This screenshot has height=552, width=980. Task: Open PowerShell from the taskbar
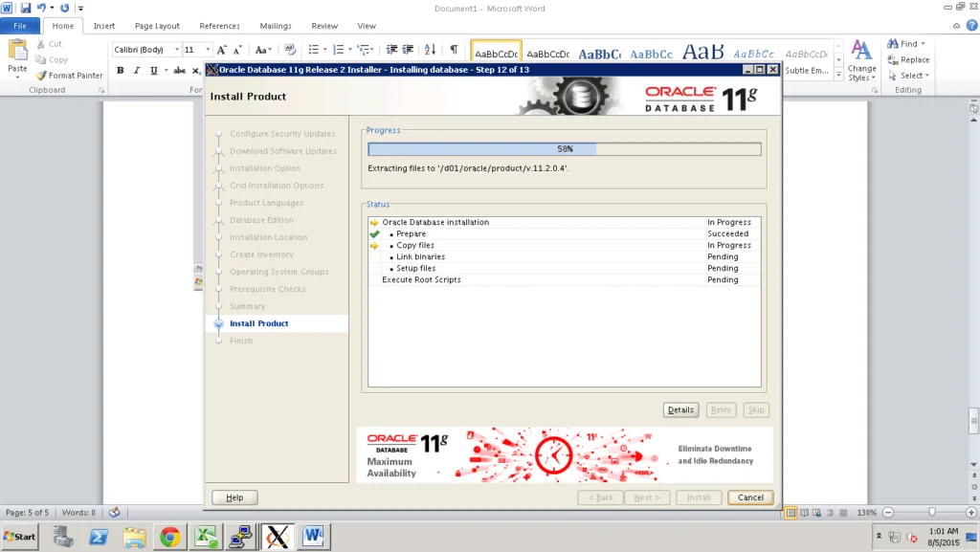pyautogui.click(x=99, y=537)
